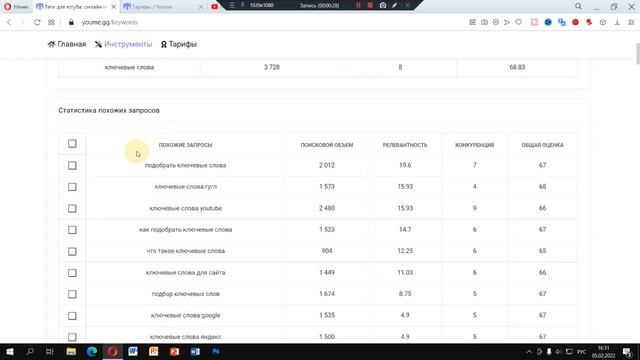Check the box for как подобрать ключевые слова

pos(72,230)
